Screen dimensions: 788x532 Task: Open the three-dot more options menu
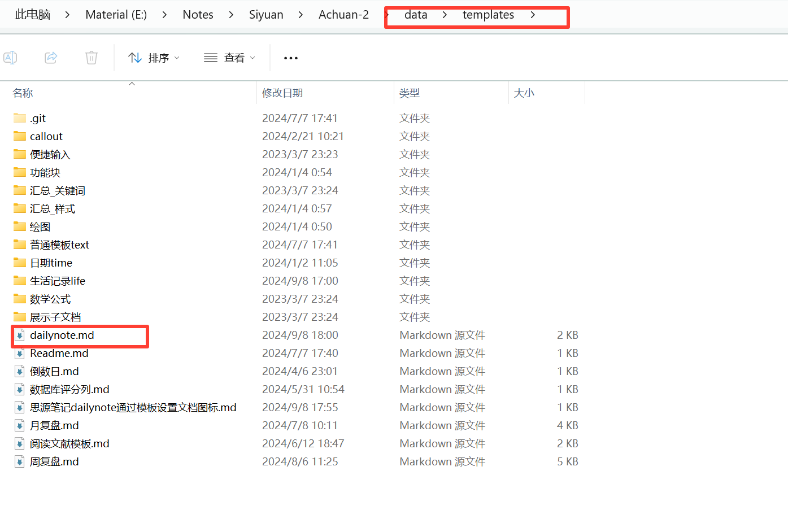pos(291,58)
